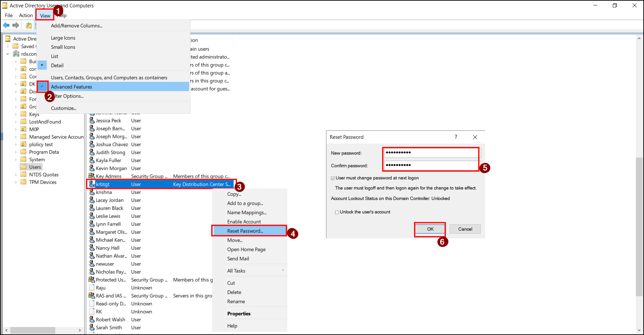Expand the TPM Devices tree node
This screenshot has width=644, height=335.
point(16,182)
